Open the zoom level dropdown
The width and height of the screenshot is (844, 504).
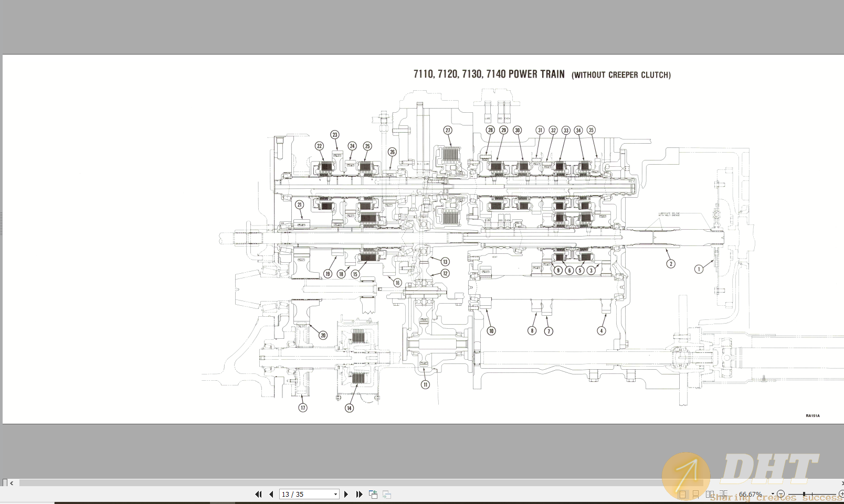coord(773,494)
